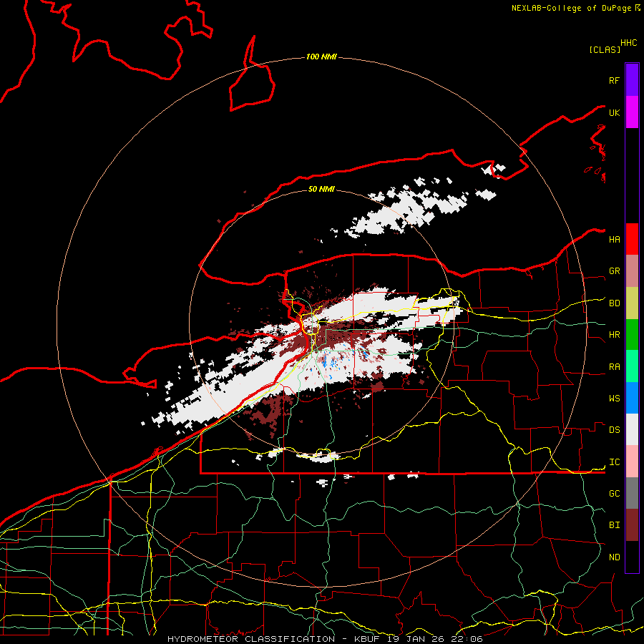The height and width of the screenshot is (644, 644).
Task: Click the GC legend label
Action: pos(614,494)
